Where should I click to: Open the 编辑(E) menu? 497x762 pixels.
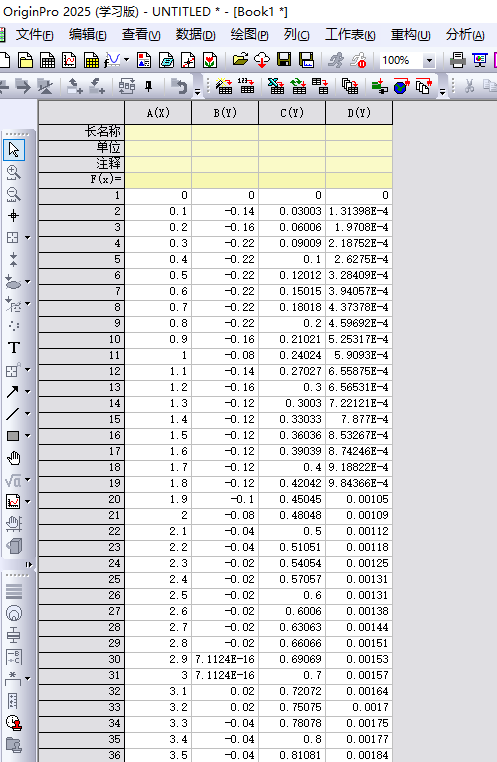pos(87,35)
